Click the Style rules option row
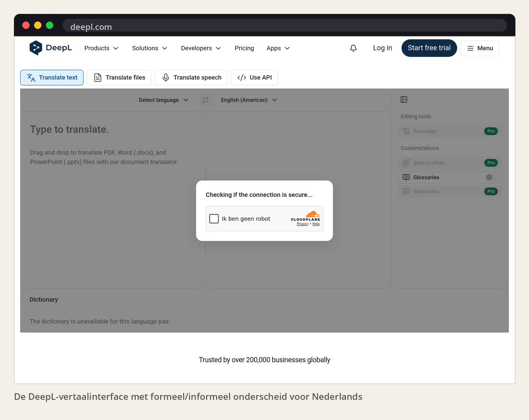The width and height of the screenshot is (529, 420). 450,191
